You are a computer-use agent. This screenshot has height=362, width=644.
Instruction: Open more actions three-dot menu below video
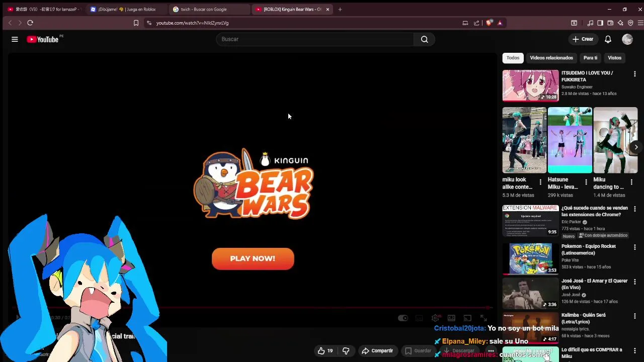click(x=491, y=350)
